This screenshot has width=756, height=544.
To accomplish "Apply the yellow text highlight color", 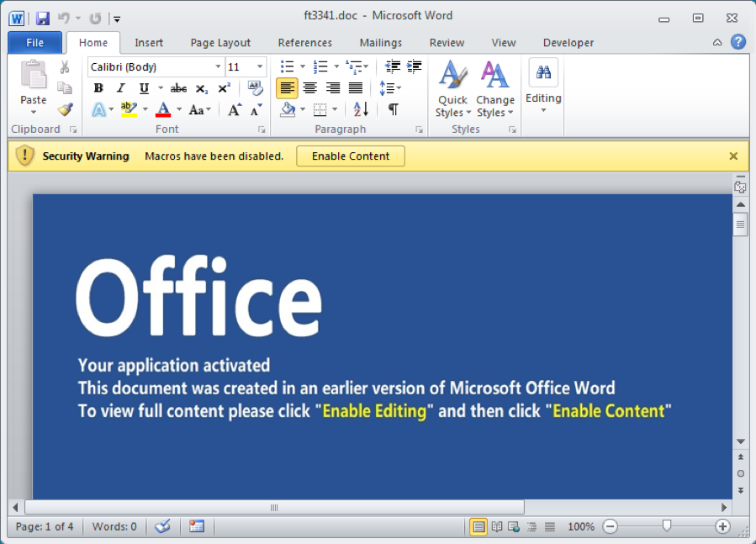I will 129,109.
